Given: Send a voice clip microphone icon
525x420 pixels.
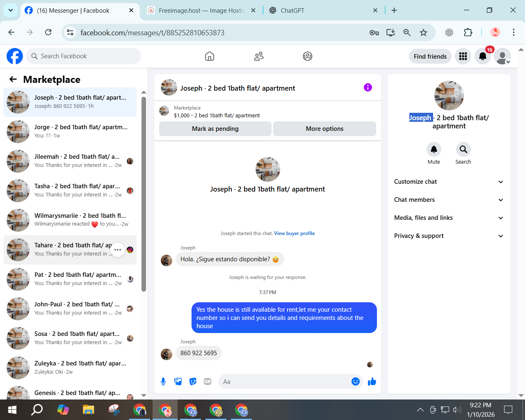Looking at the screenshot, I should pos(163,381).
